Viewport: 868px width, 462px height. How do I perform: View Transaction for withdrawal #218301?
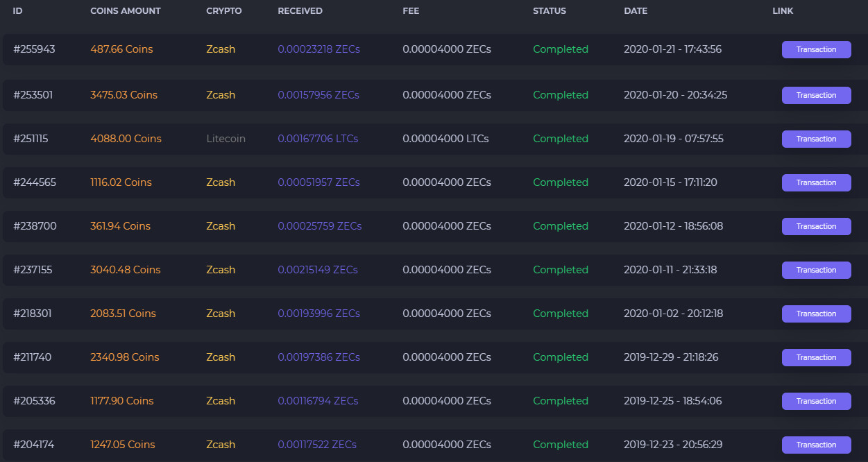816,314
